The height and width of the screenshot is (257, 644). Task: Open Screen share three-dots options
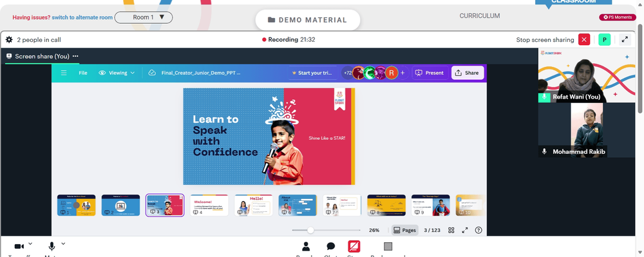pos(75,56)
